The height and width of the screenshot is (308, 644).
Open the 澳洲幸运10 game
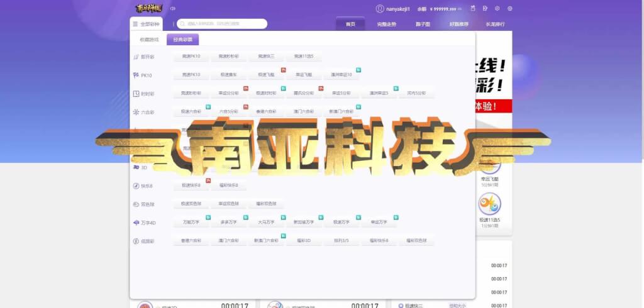[341, 75]
